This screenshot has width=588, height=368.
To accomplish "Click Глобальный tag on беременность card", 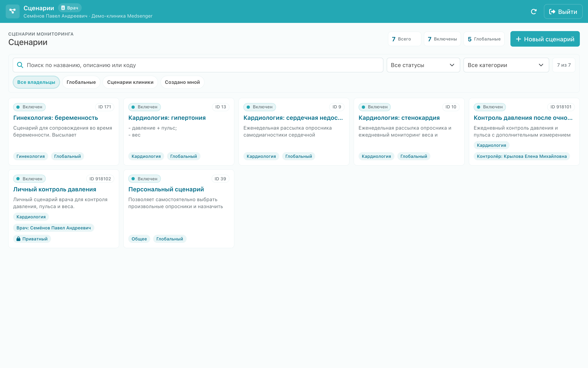I will tap(68, 156).
